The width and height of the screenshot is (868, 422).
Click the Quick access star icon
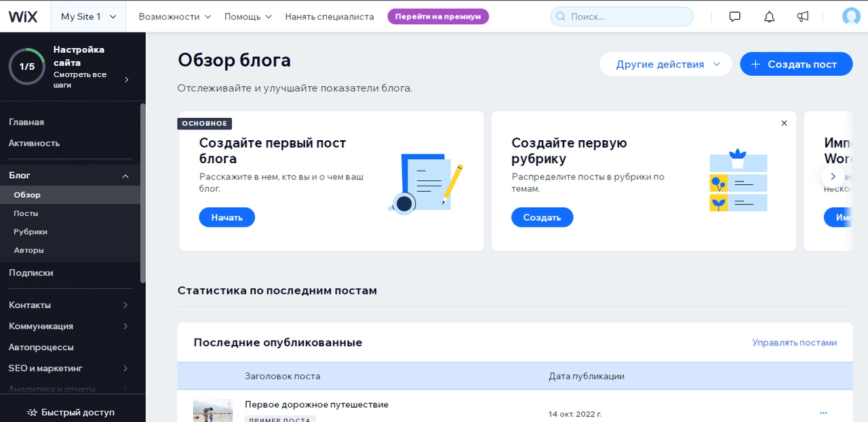tap(32, 412)
